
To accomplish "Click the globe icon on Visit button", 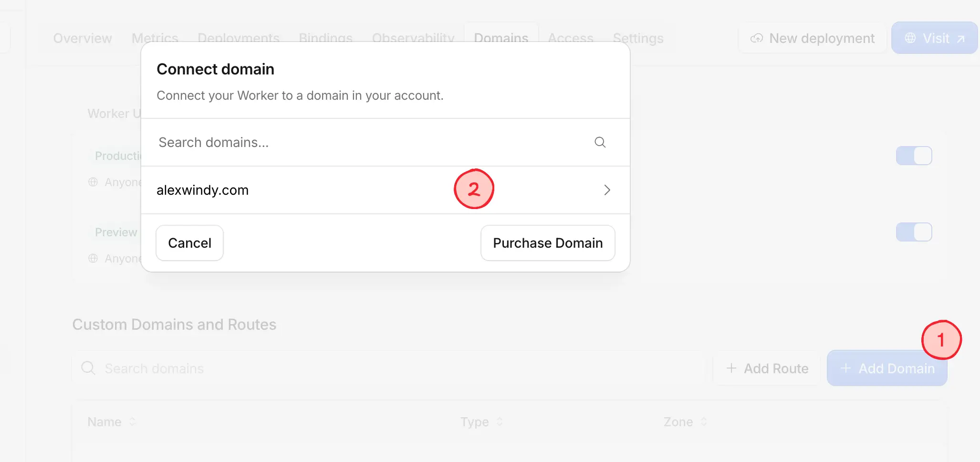I will 910,38.
